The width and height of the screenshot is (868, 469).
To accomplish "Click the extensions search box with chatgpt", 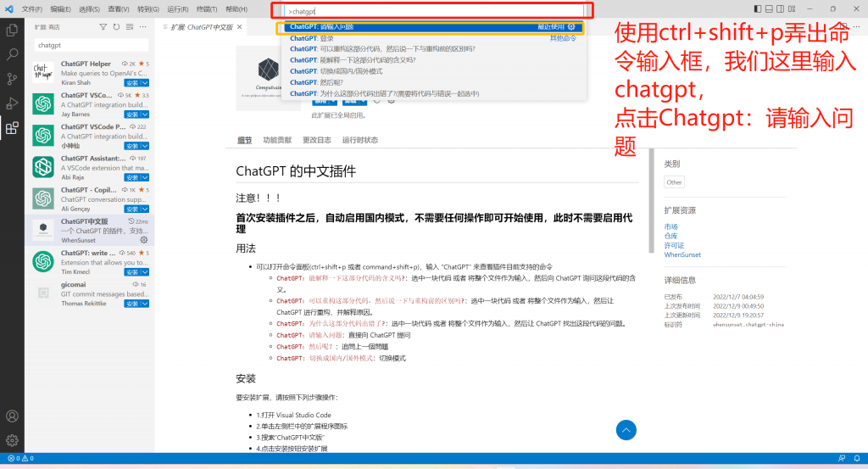I will click(92, 46).
